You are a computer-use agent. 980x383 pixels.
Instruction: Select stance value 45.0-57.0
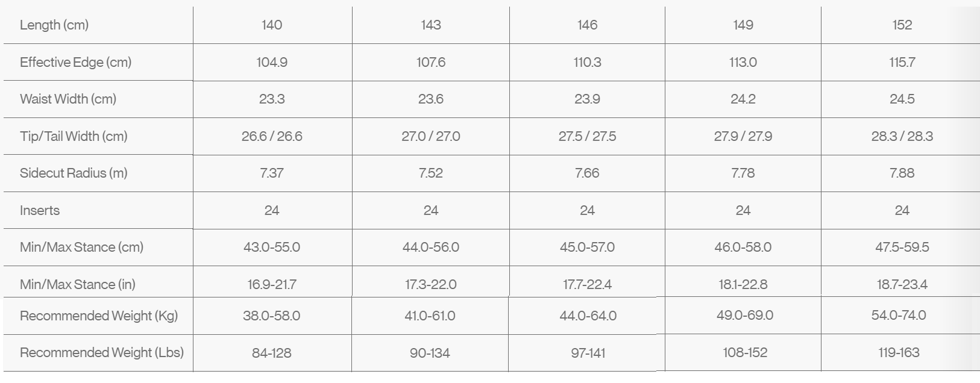point(587,247)
